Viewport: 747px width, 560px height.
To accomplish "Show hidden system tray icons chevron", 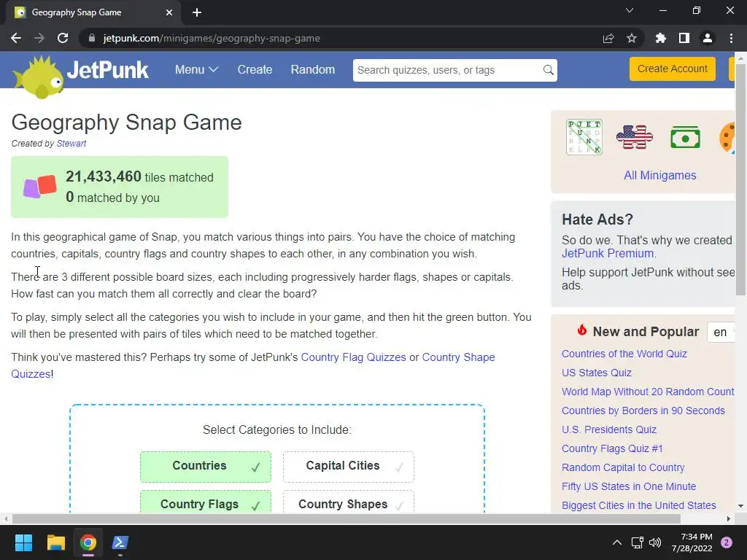I will [617, 542].
